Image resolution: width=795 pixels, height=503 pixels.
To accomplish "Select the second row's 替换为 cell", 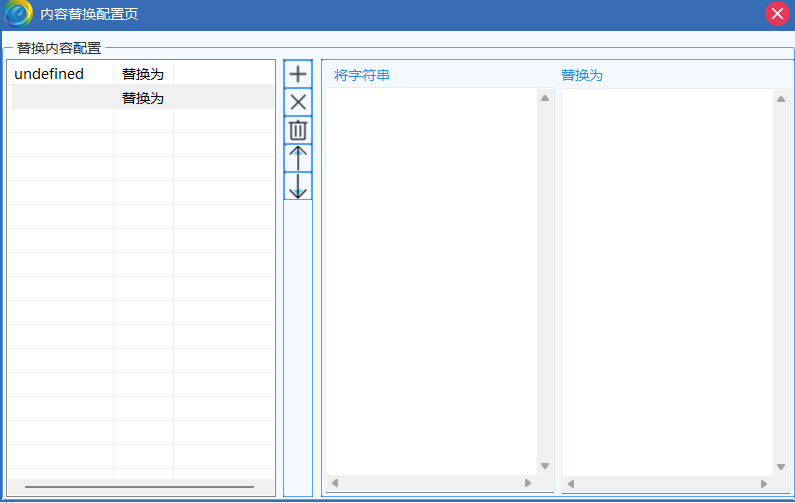I will 143,98.
